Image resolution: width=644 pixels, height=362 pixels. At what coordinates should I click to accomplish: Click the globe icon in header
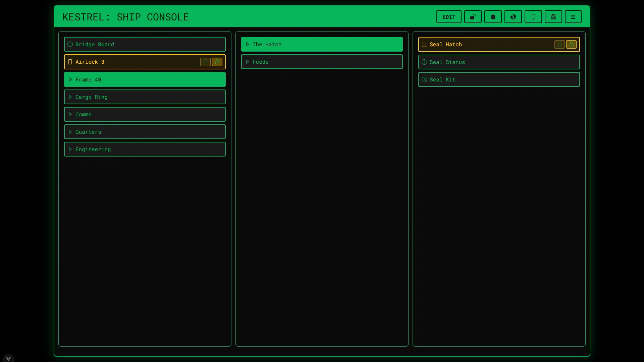[x=513, y=17]
